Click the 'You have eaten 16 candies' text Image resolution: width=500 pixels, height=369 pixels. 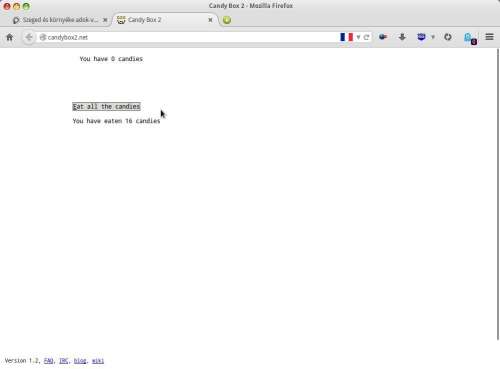(116, 121)
